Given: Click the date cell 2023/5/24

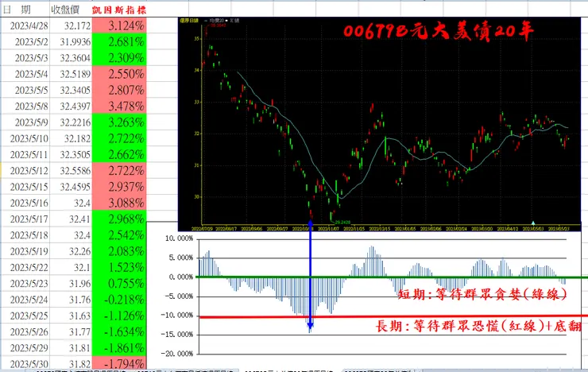Looking at the screenshot, I should point(25,300).
